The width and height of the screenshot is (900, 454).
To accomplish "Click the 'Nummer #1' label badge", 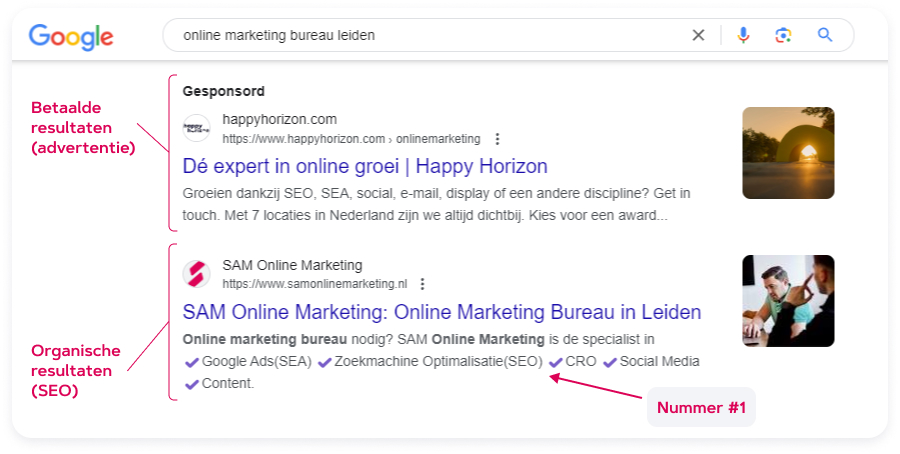I will [701, 408].
